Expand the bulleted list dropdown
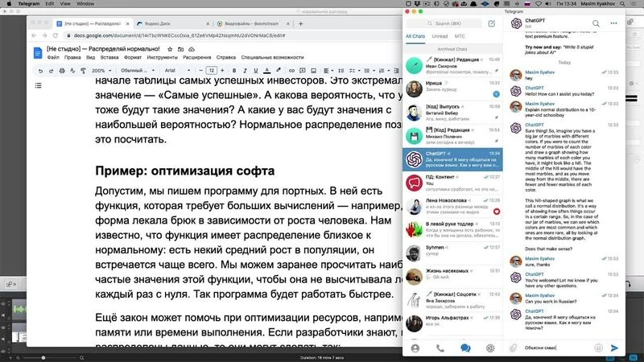The width and height of the screenshot is (644, 362). (374, 71)
